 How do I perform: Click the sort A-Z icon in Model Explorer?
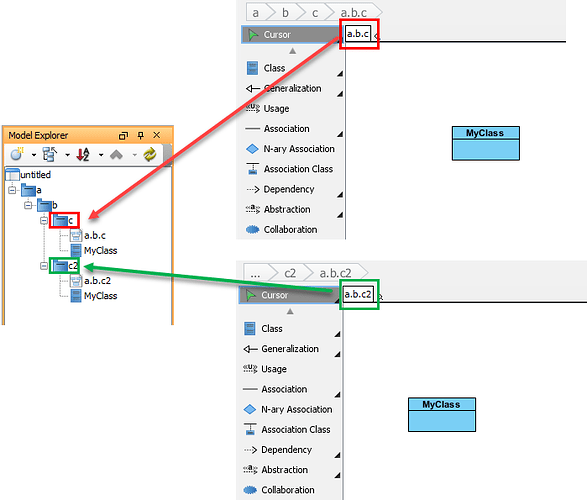(x=83, y=154)
